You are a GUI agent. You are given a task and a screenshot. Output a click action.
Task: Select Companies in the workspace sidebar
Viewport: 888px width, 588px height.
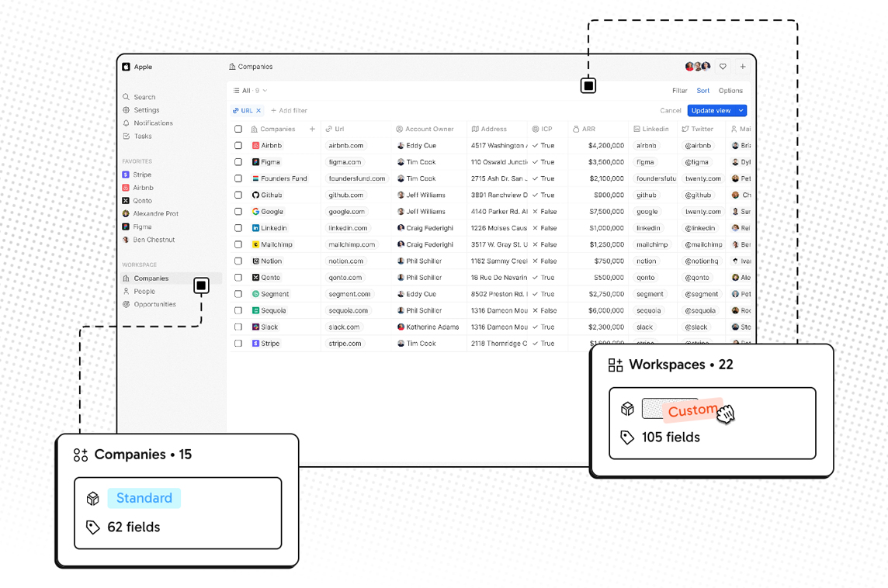pyautogui.click(x=171, y=278)
